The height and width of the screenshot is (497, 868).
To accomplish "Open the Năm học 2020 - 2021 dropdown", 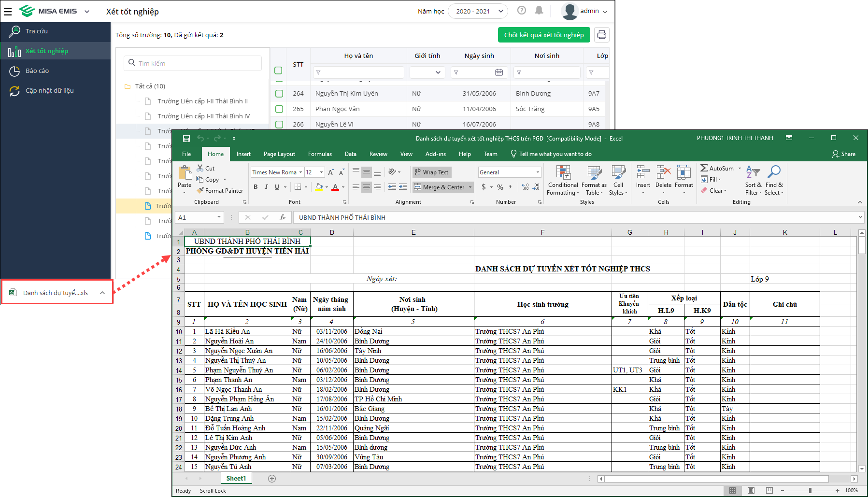I will 477,11.
